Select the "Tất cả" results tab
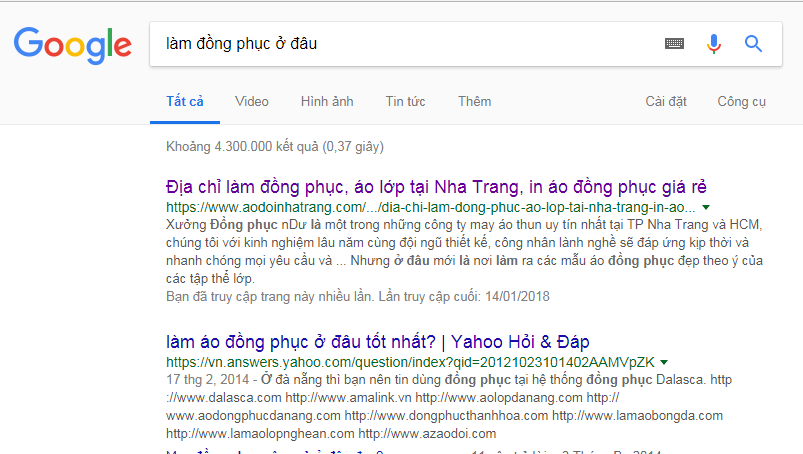The width and height of the screenshot is (803, 454). click(x=185, y=101)
